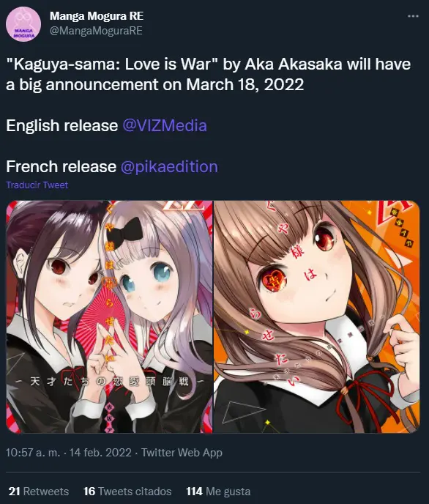Visit the @VIZMedia mention

[x=165, y=125]
